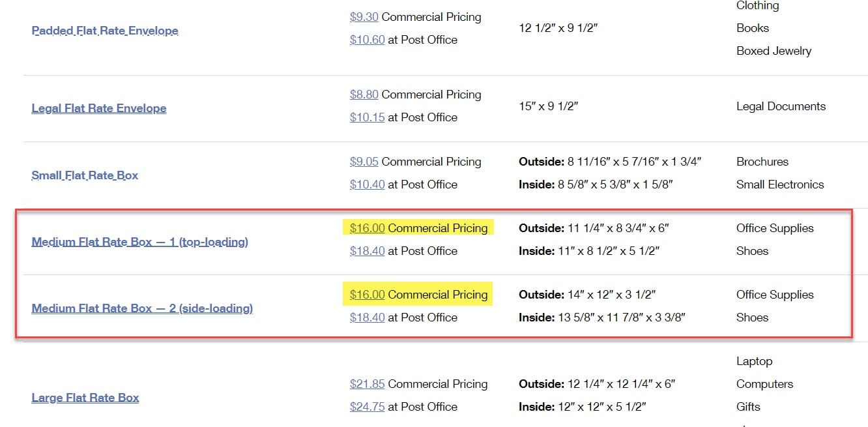This screenshot has height=427, width=868.
Task: Select the $8.80 Commercial Pricing link
Action: pos(364,95)
